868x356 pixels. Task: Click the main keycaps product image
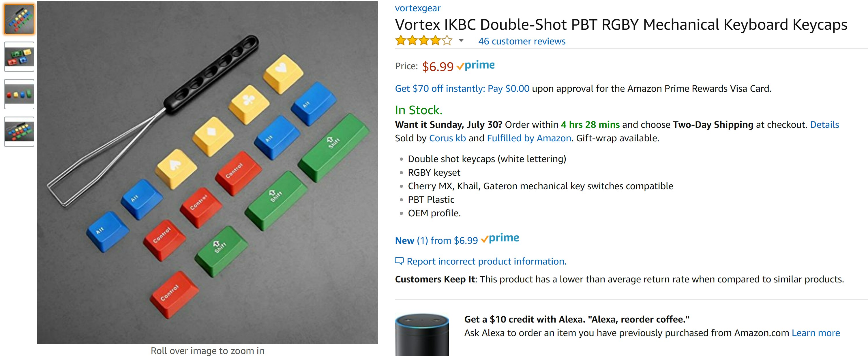point(207,172)
